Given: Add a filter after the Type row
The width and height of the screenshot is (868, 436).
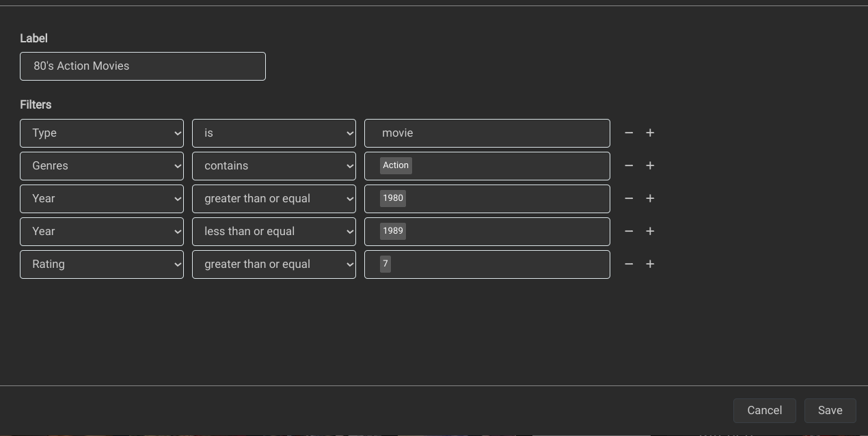Looking at the screenshot, I should click(650, 133).
